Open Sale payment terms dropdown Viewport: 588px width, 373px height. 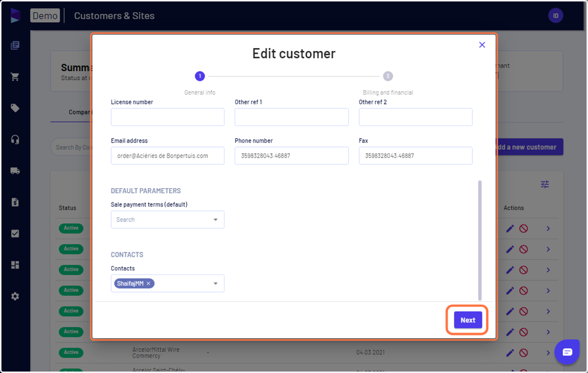(x=168, y=220)
